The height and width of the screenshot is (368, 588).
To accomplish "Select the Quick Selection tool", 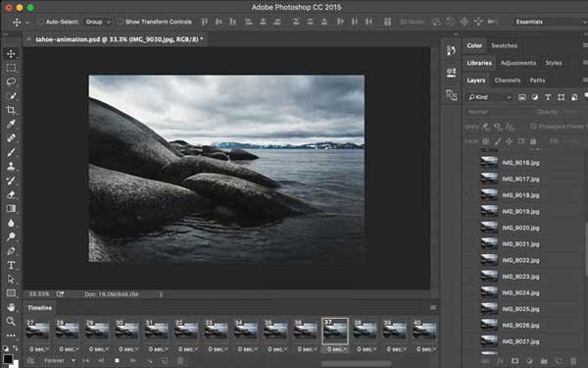I will 11,96.
